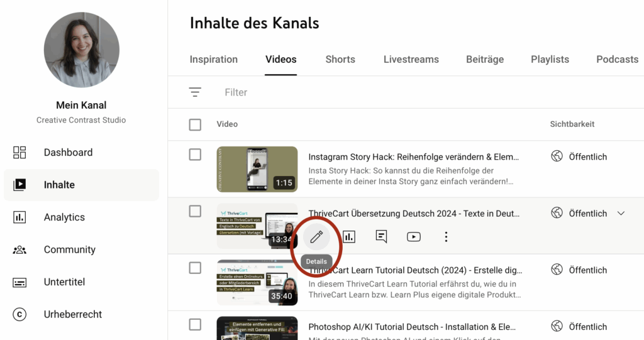Click description 'In diesem ThriveCart Learn Tutorial'
Image resolution: width=644 pixels, height=340 pixels.
tap(415, 289)
